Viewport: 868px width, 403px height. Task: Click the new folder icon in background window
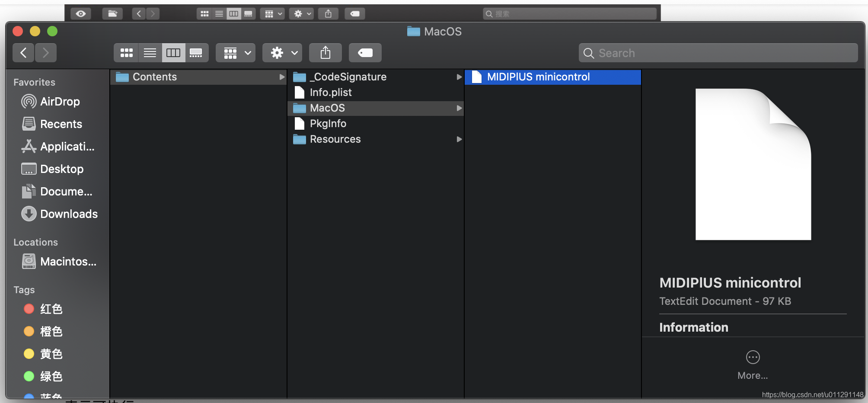pyautogui.click(x=112, y=14)
